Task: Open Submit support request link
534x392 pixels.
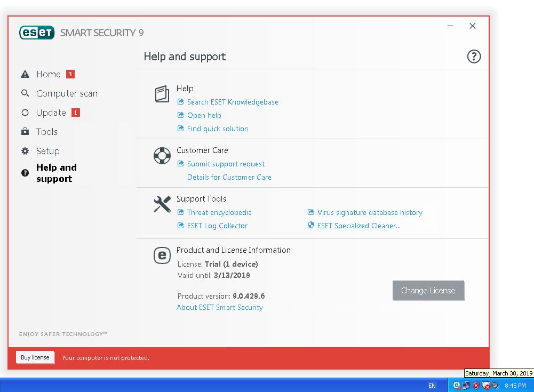Action: click(226, 164)
